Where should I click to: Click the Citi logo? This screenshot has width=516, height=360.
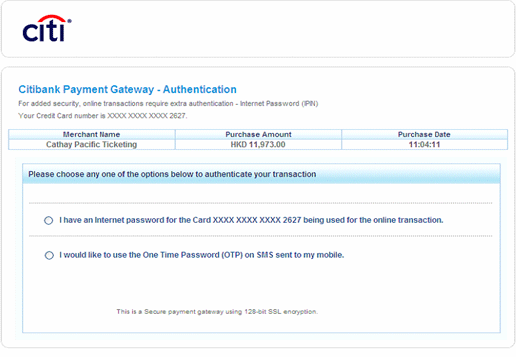(x=47, y=29)
